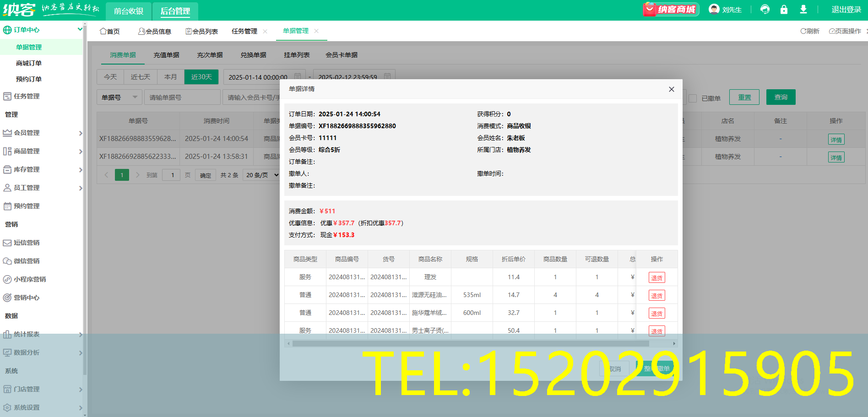
Task: Open the 会员列表 page tab
Action: click(x=201, y=31)
